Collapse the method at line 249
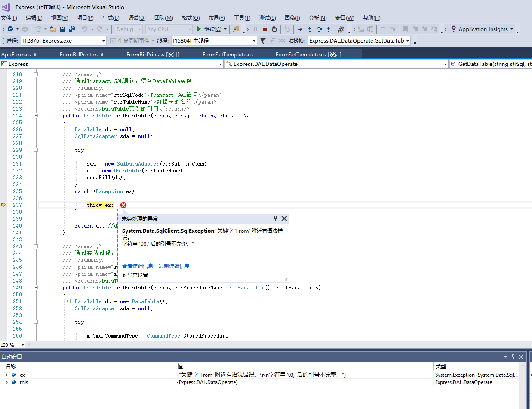532x409 pixels. [36, 288]
